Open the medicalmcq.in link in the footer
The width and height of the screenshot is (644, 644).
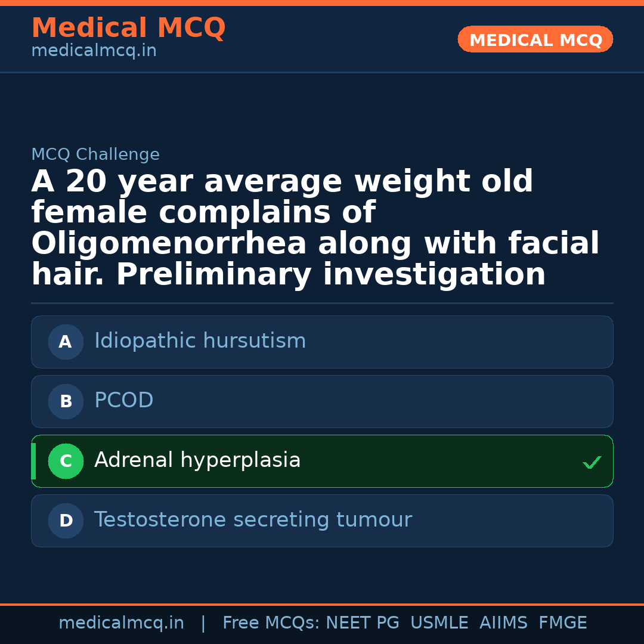(121, 623)
